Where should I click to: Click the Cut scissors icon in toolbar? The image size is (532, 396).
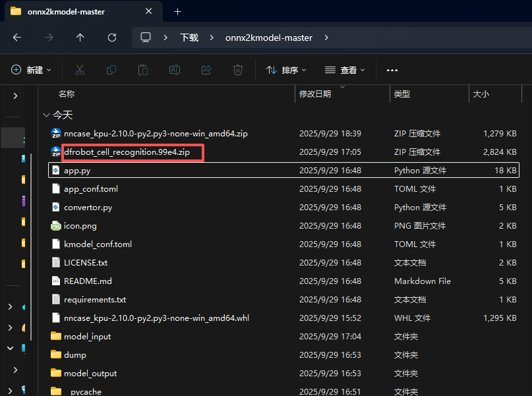(x=79, y=70)
